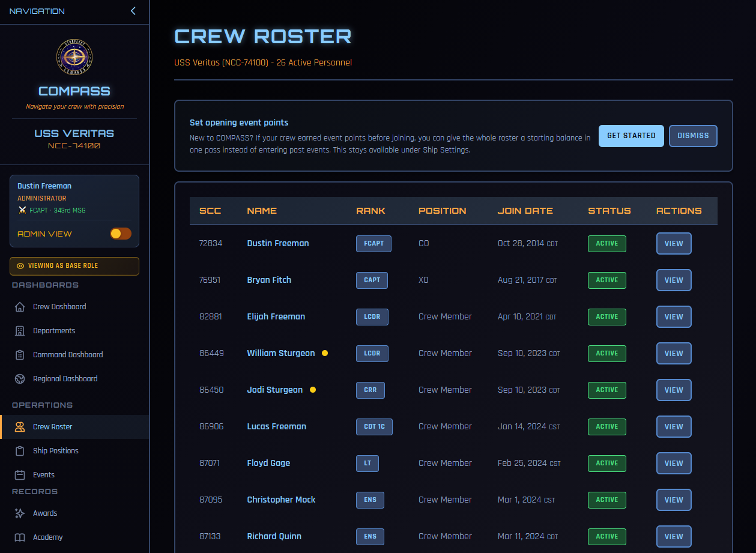Sort by the Join Date column header
Image resolution: width=756 pixels, height=553 pixels.
click(525, 211)
